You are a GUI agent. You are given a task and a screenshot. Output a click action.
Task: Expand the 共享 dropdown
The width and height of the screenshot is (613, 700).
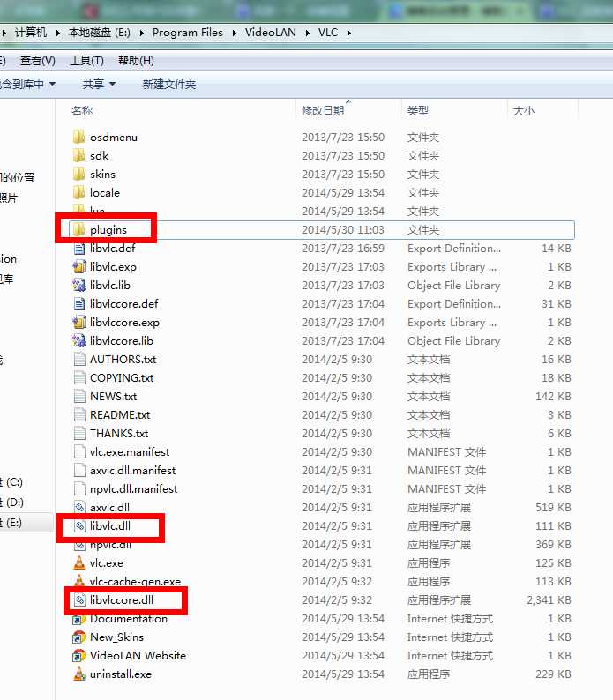click(x=99, y=84)
